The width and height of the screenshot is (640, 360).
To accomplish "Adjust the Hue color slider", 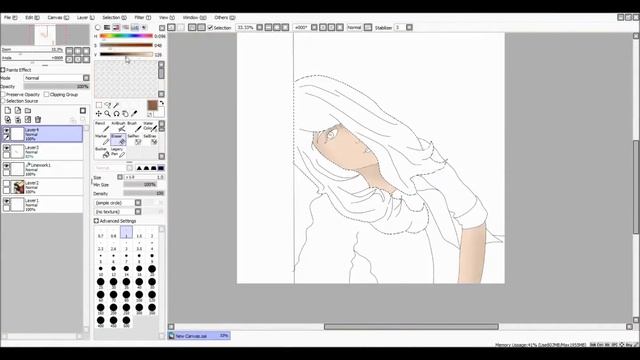I will 126,36.
